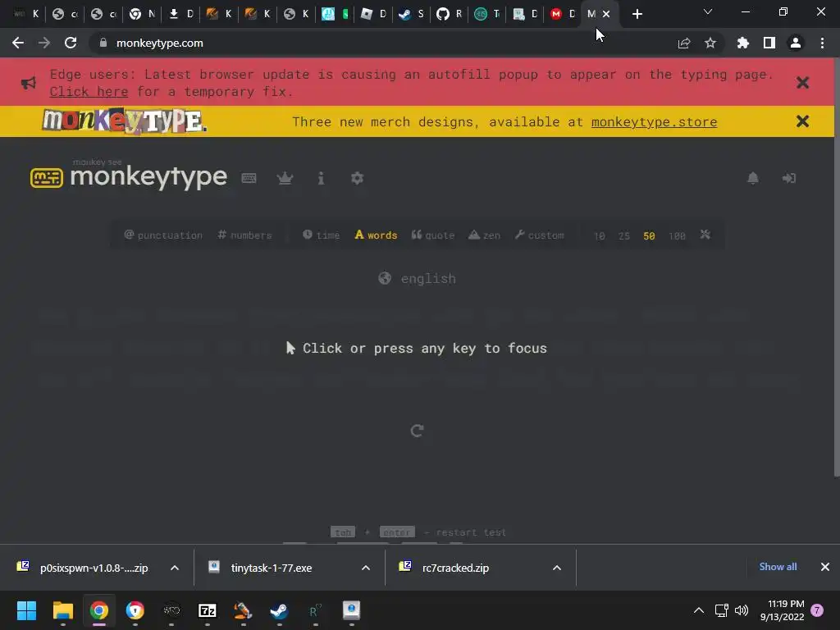The image size is (840, 630).
Task: Open Chrome three-dot menu
Action: [x=822, y=43]
